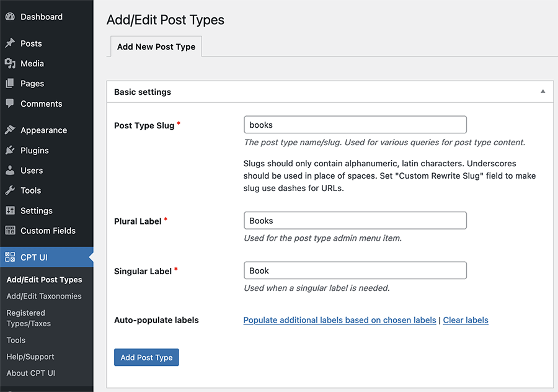Click the Settings sliders icon

10,210
